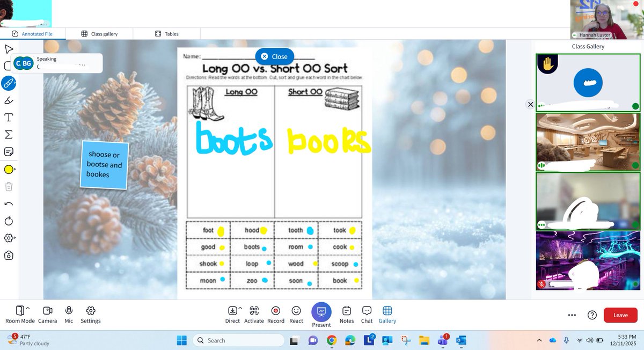This screenshot has height=350, width=644.
Task: Open the Snipping Tool from taskbar
Action: coord(406,340)
